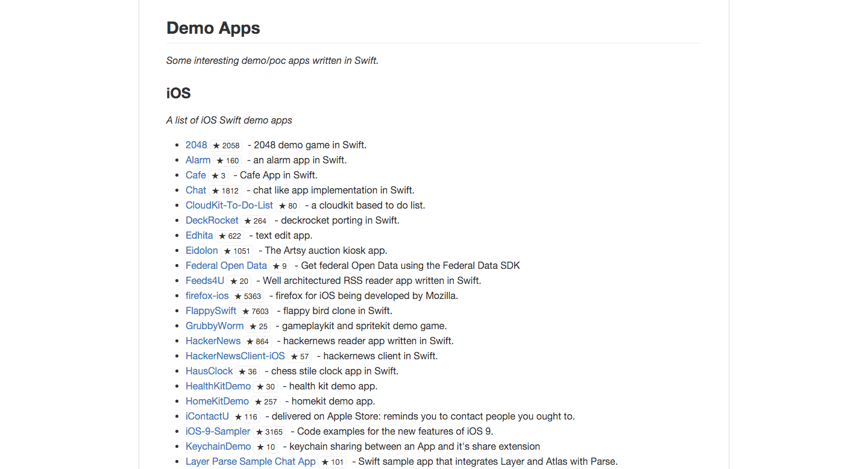The height and width of the screenshot is (469, 868).
Task: Click the text 'A list of iOS Swift demo apps'
Action: [x=229, y=120]
